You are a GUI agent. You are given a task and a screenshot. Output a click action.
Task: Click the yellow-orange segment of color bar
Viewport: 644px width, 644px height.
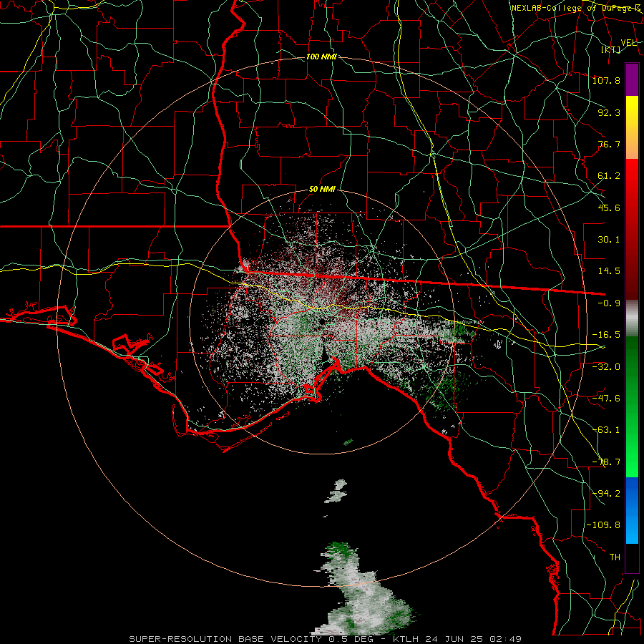point(632,128)
